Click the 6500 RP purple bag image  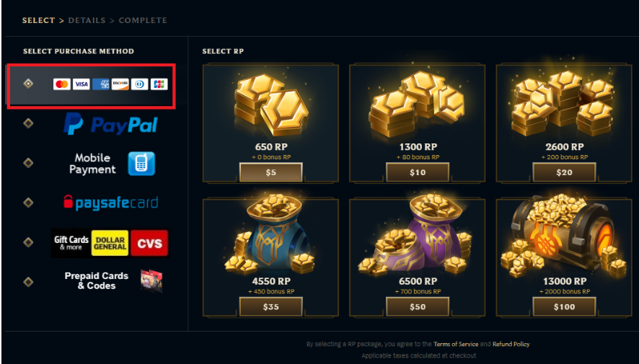pos(418,235)
